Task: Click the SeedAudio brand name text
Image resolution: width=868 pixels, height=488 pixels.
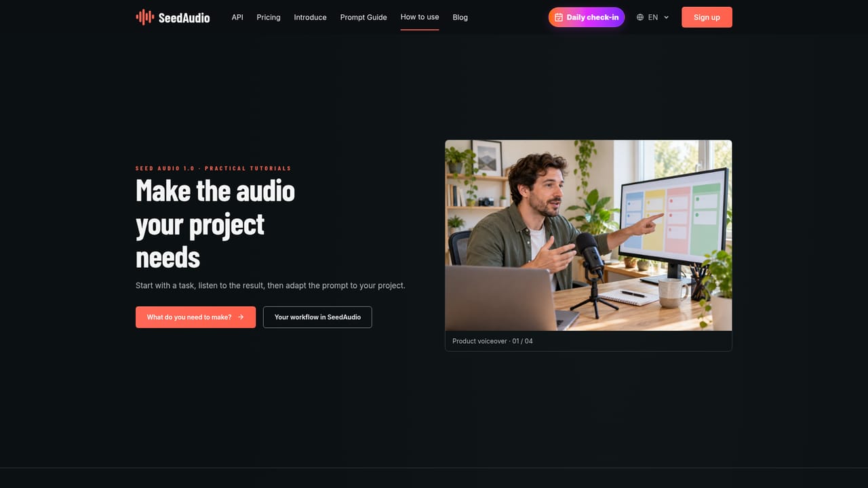Action: click(x=184, y=18)
